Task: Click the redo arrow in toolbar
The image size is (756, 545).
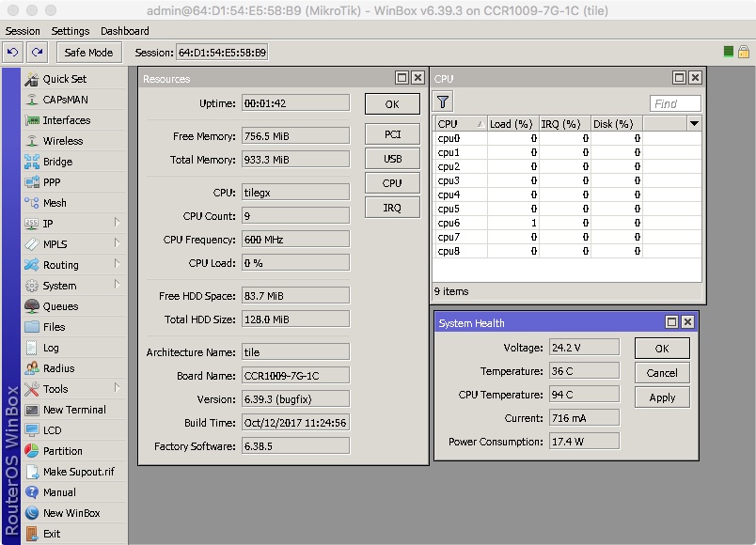Action: pyautogui.click(x=37, y=53)
